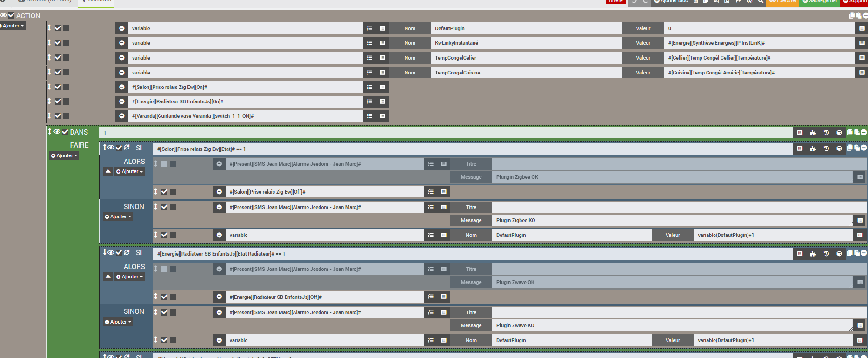Open the Ajouter dropdown under ACTION
868x358 pixels.
click(x=12, y=26)
